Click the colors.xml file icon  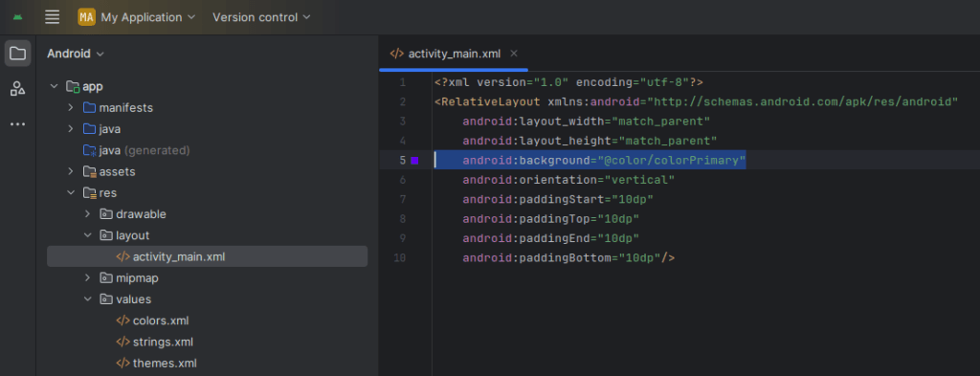[x=122, y=321]
